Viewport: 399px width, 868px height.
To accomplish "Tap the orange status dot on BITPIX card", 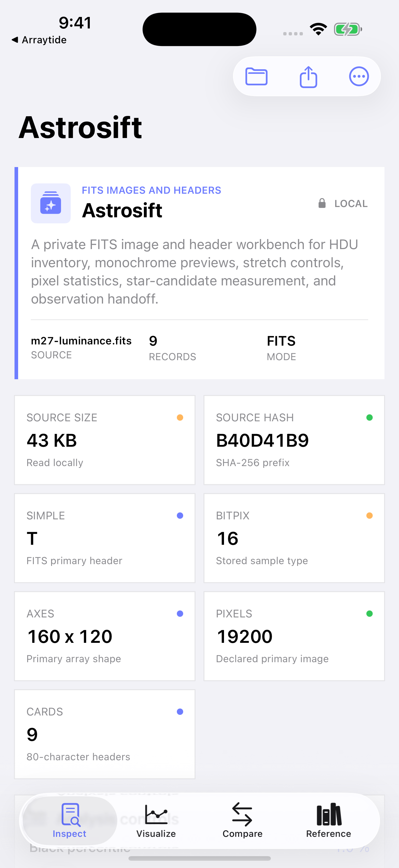I will (x=369, y=515).
